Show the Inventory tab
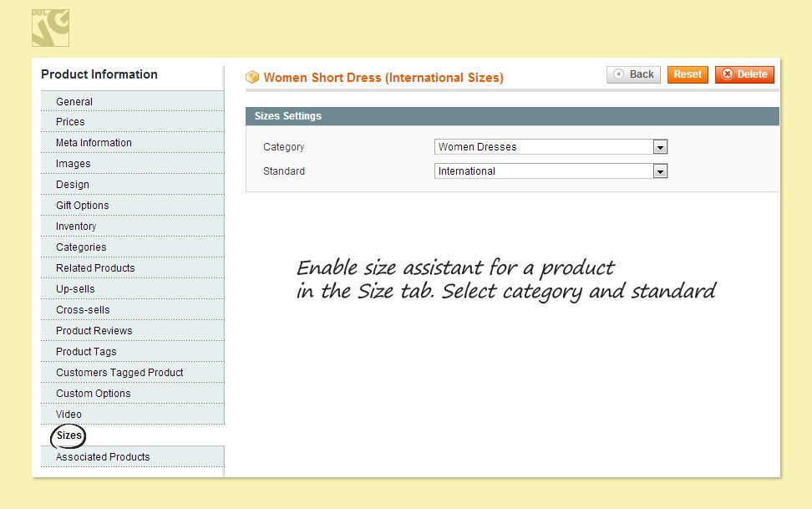 pos(76,227)
